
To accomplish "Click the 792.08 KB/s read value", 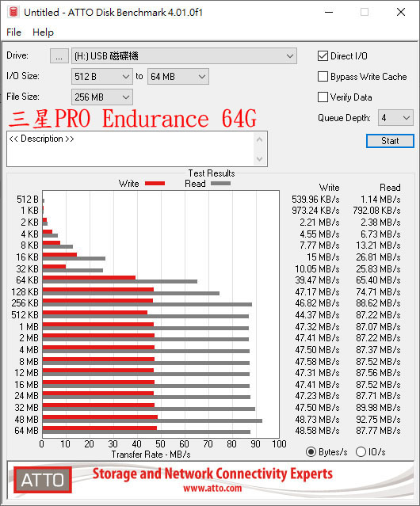I will point(376,211).
